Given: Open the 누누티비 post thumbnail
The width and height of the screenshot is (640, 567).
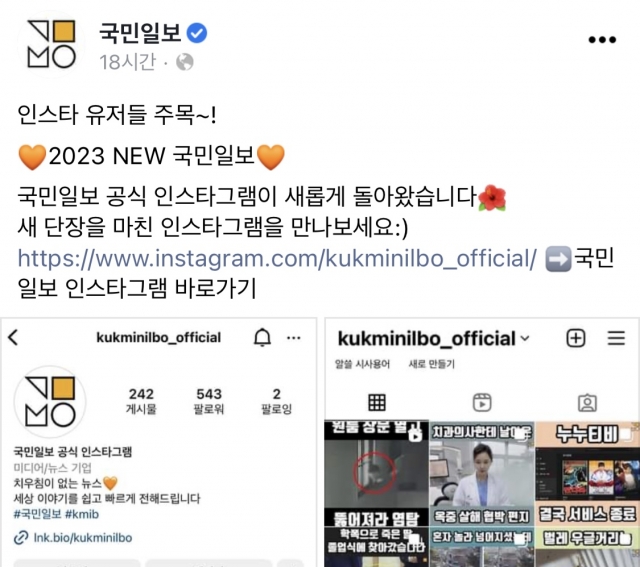Looking at the screenshot, I should 587,474.
